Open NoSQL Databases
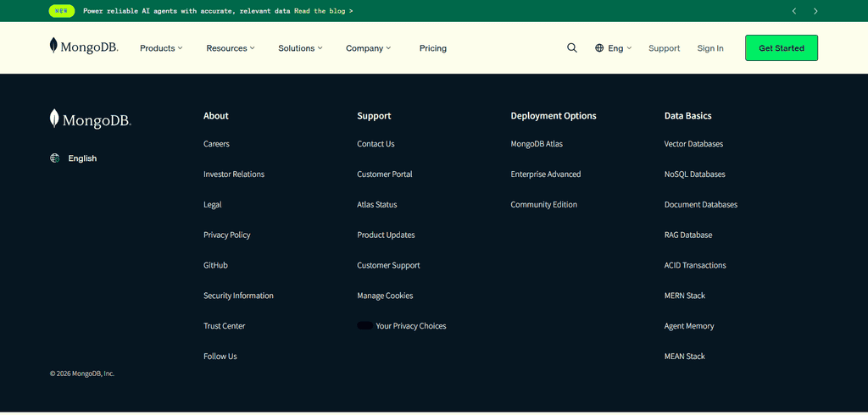Image resolution: width=868 pixels, height=415 pixels. 695,174
